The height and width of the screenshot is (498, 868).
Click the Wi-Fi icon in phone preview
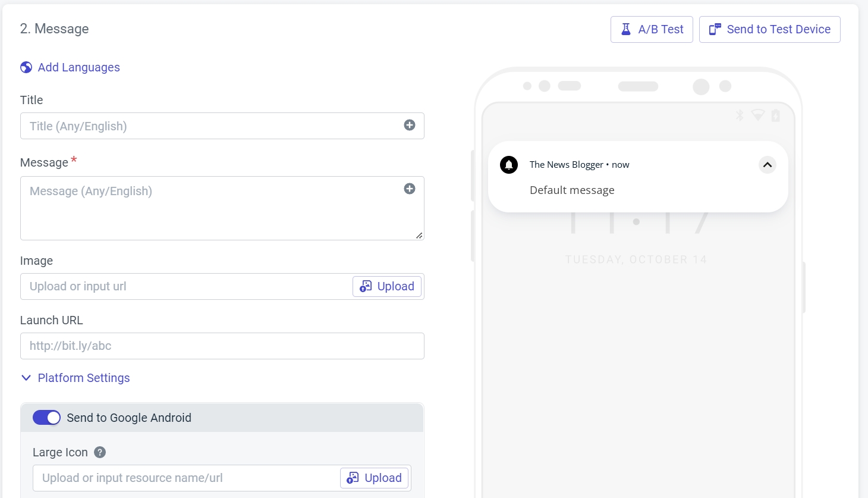pyautogui.click(x=757, y=115)
